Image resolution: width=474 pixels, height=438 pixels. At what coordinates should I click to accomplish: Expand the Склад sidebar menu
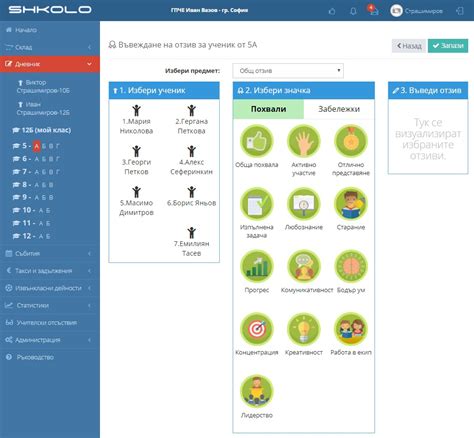tap(50, 47)
